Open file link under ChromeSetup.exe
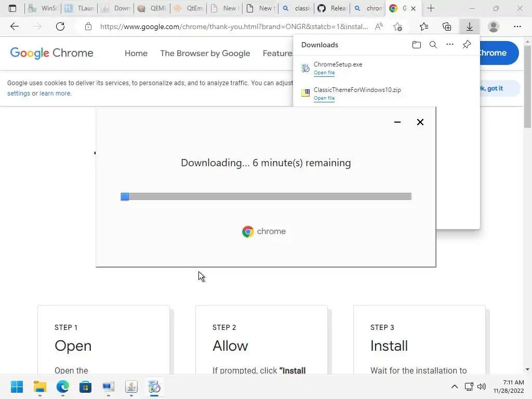The height and width of the screenshot is (399, 532). pyautogui.click(x=324, y=73)
